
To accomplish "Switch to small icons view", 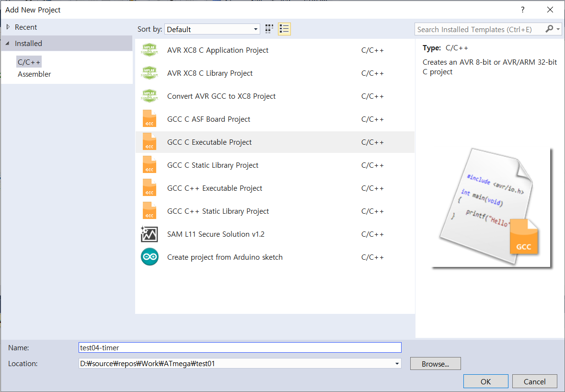I will [x=269, y=29].
